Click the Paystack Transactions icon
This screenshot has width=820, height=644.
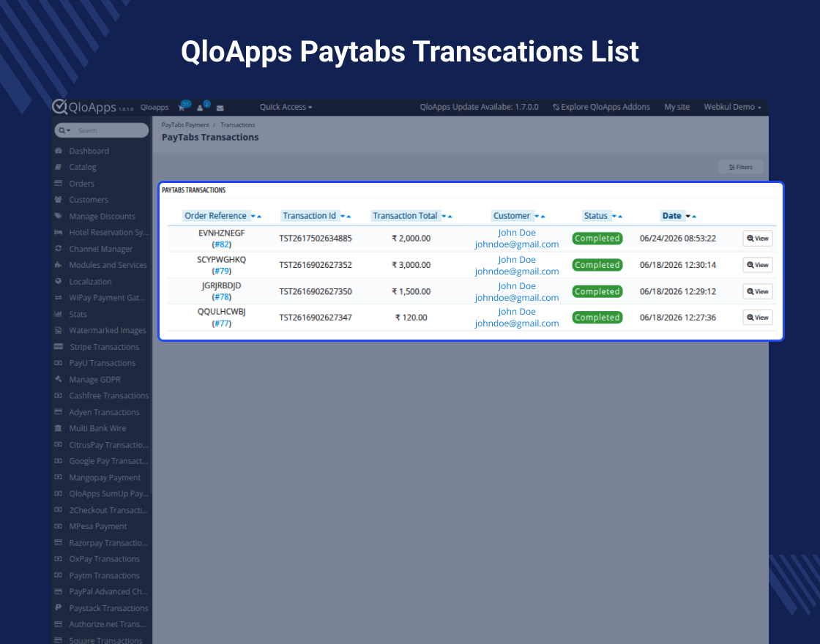(58, 607)
